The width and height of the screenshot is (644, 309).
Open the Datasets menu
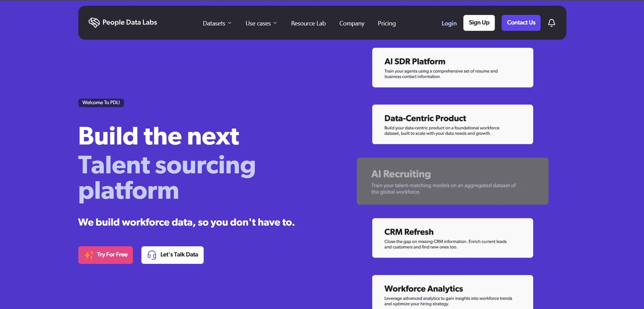217,23
